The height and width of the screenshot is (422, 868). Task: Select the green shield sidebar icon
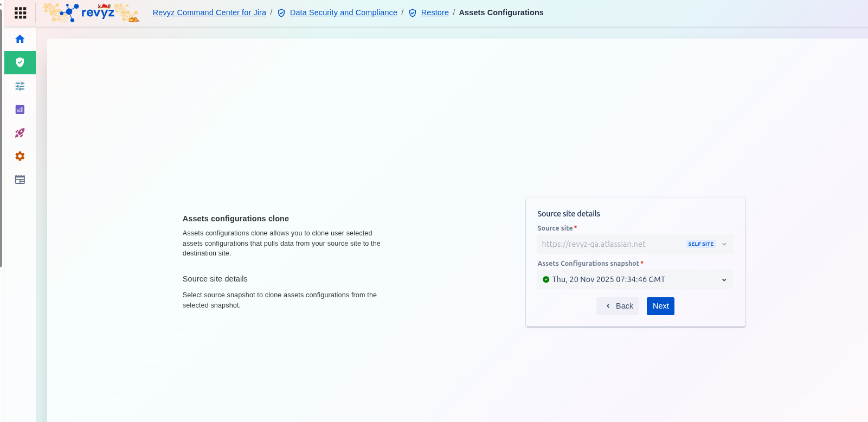coord(20,62)
